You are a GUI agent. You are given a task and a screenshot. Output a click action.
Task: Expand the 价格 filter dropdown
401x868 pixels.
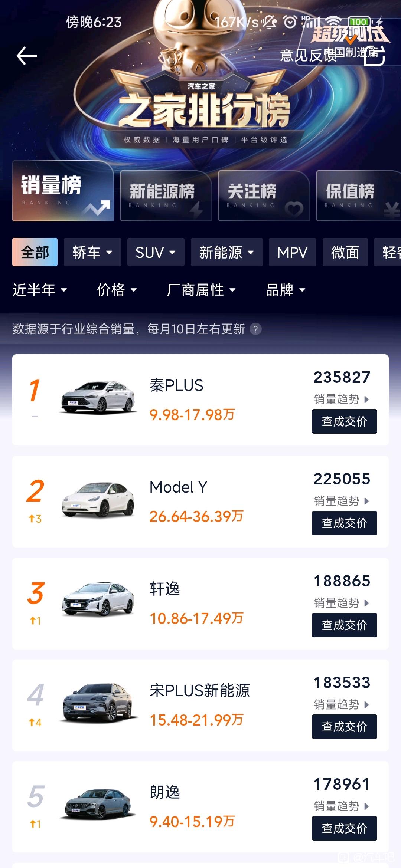(x=117, y=290)
